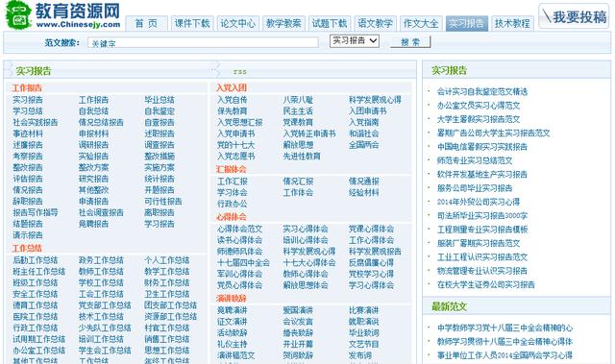Open 后勤工作总结 link
This screenshot has height=364, width=615.
tap(36, 260)
